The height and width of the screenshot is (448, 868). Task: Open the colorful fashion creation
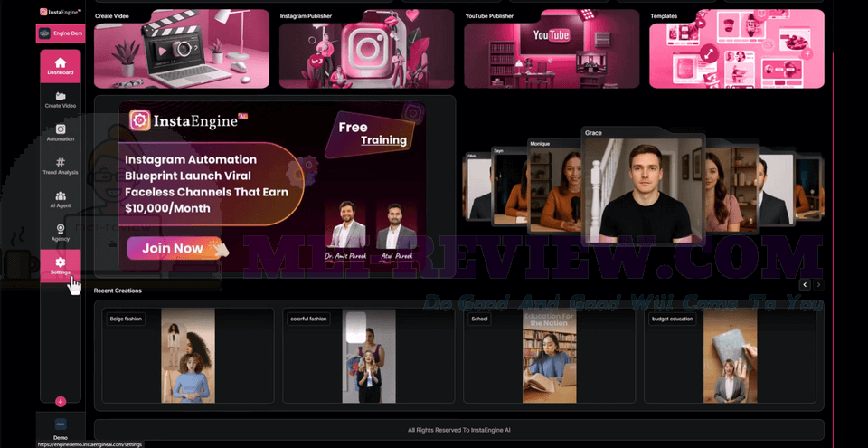[x=369, y=356]
